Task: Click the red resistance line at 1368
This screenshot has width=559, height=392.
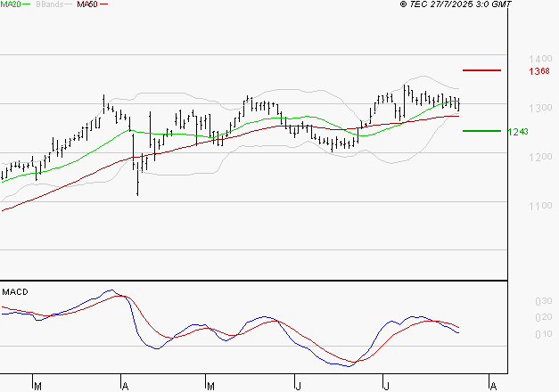Action: click(481, 69)
